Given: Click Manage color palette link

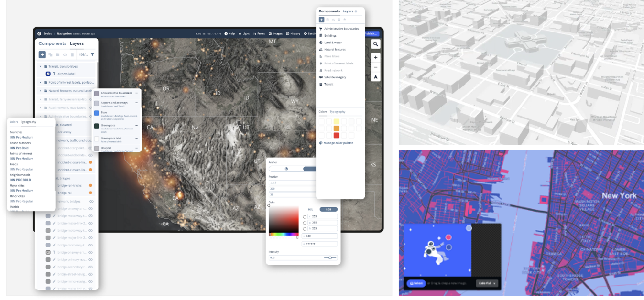Looking at the screenshot, I should coord(338,143).
